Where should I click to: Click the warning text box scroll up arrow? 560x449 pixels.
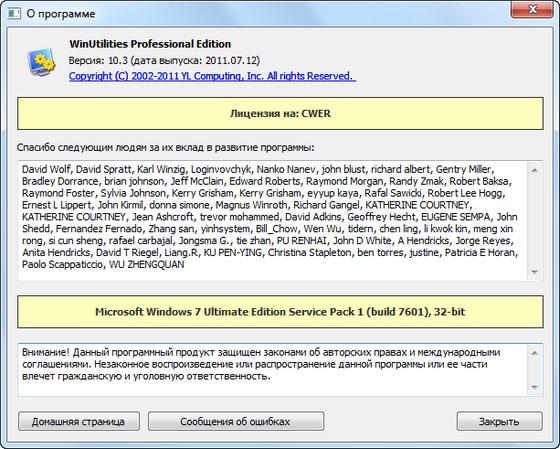tap(535, 353)
